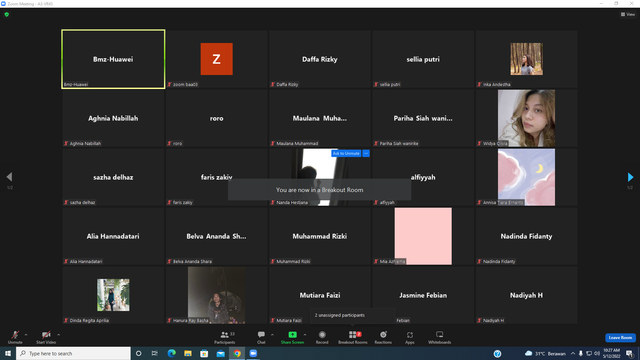Click the Muhammad Rizki tile
The image size is (640, 360).
(x=320, y=236)
